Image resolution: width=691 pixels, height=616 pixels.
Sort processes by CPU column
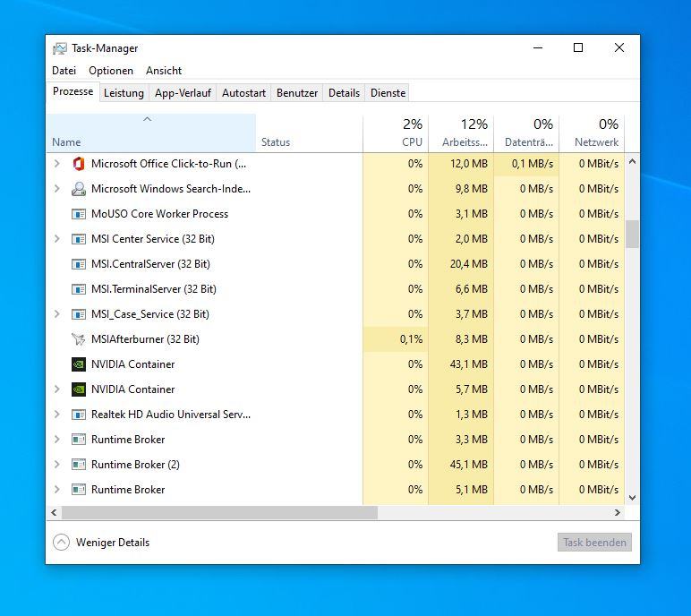coord(396,133)
